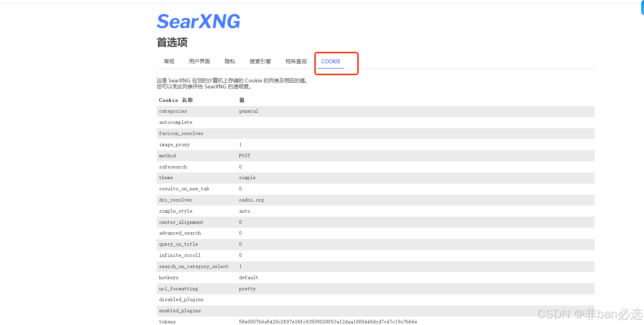Viewport: 644px width, 325px height.
Task: Select the 'autocomplete' row
Action: (x=376, y=123)
